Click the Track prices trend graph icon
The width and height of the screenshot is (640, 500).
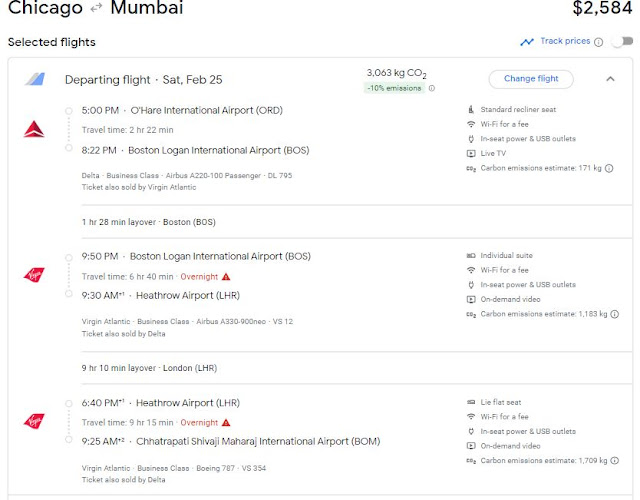pyautogui.click(x=527, y=42)
